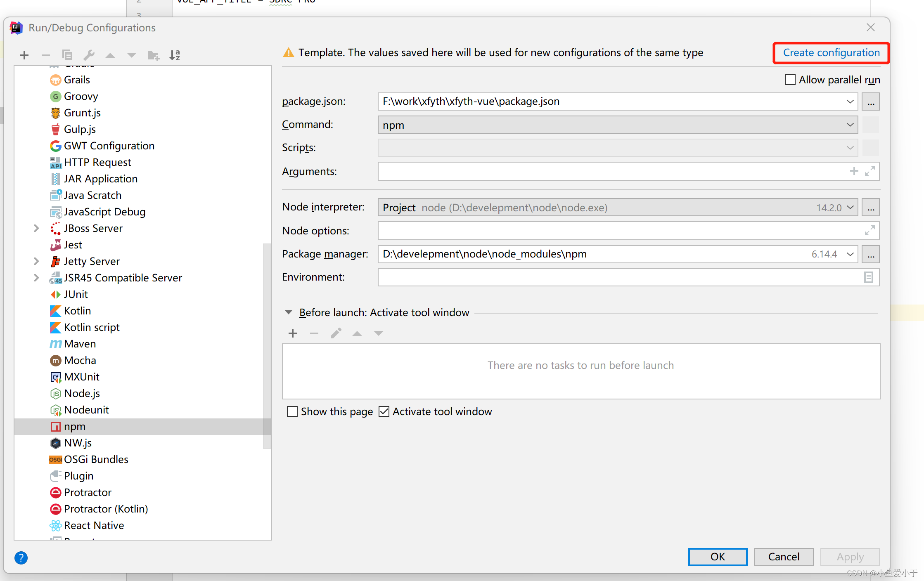The image size is (924, 581).
Task: Click the Create configuration link
Action: (831, 53)
